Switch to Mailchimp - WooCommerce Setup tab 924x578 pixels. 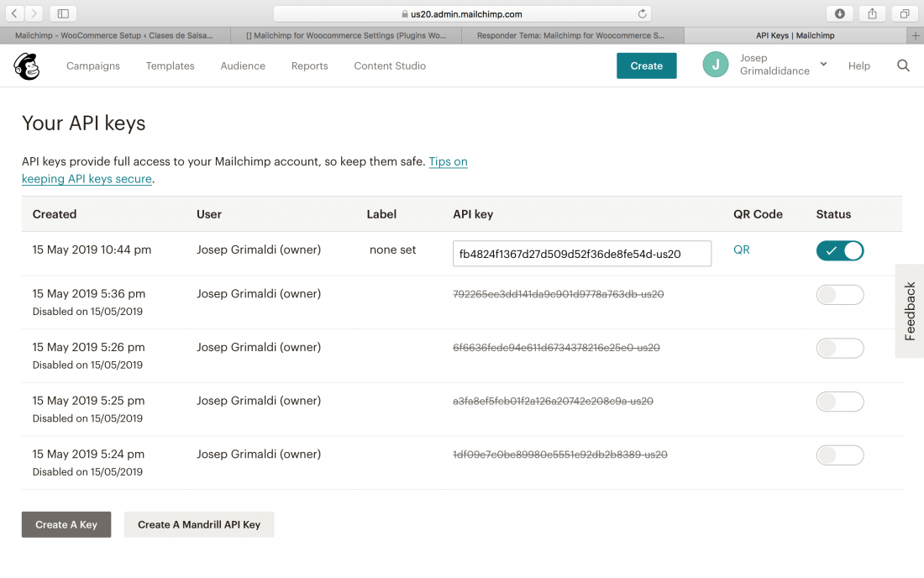(115, 35)
